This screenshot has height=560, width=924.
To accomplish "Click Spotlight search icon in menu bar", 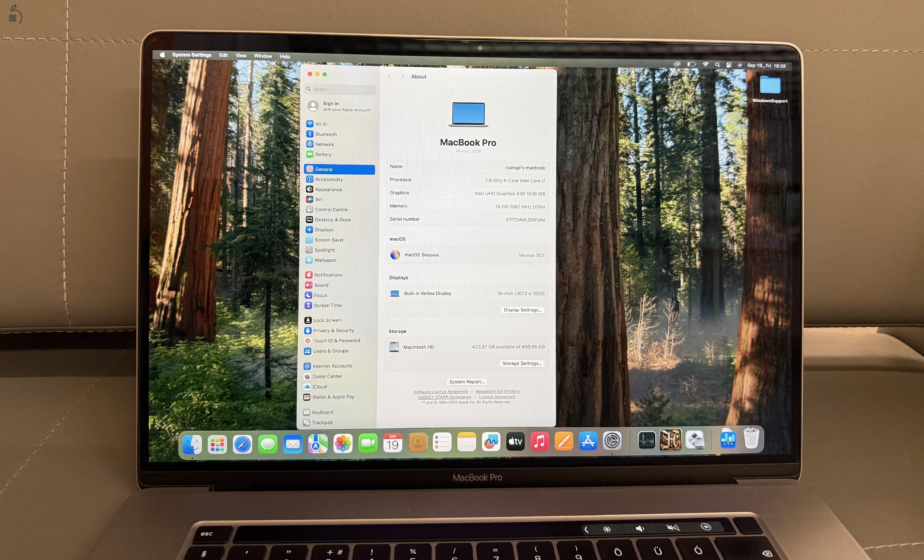I will coord(717,64).
